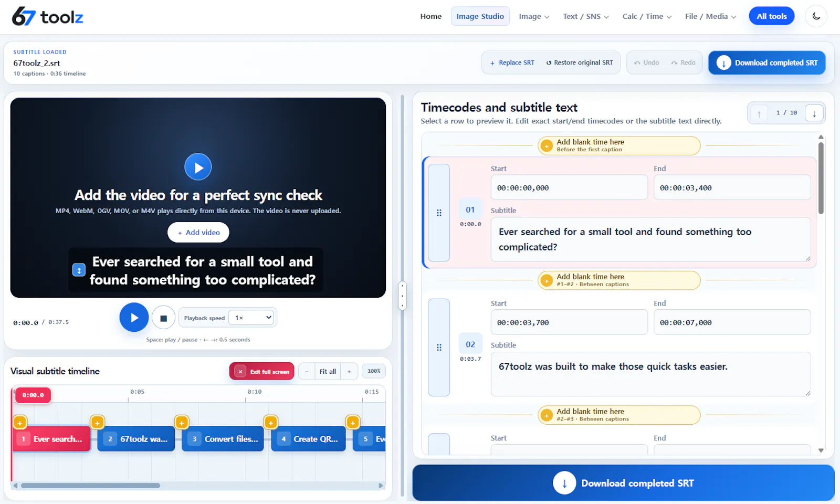
Task: Click the plus marker before timeline clip 2
Action: tap(97, 423)
